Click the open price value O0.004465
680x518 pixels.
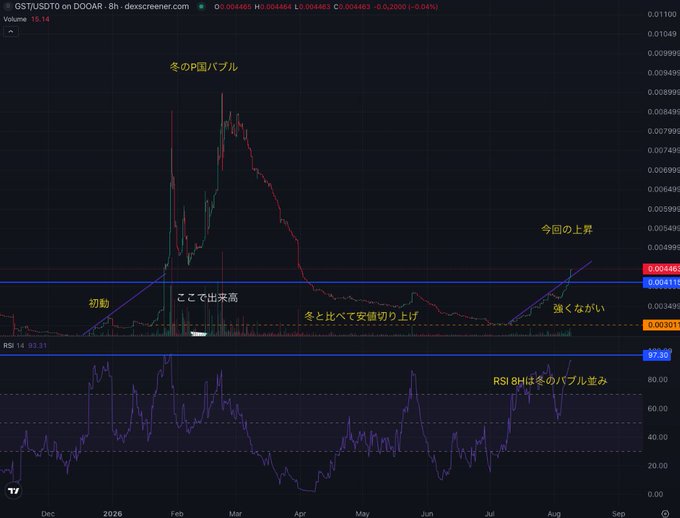tap(233, 7)
